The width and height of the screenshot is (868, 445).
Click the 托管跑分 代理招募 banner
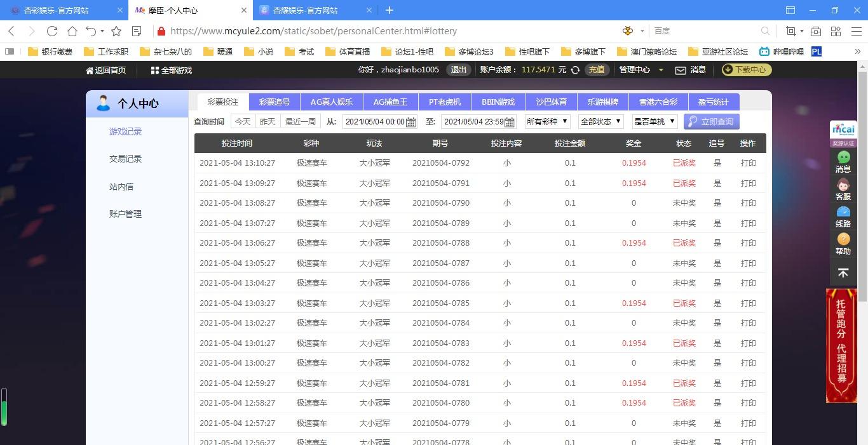coord(841,346)
